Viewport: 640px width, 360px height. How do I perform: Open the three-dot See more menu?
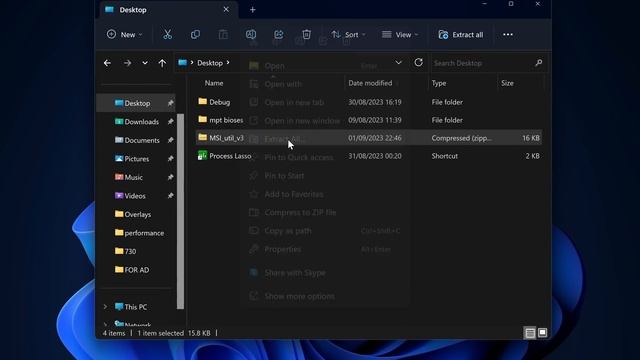tap(508, 35)
